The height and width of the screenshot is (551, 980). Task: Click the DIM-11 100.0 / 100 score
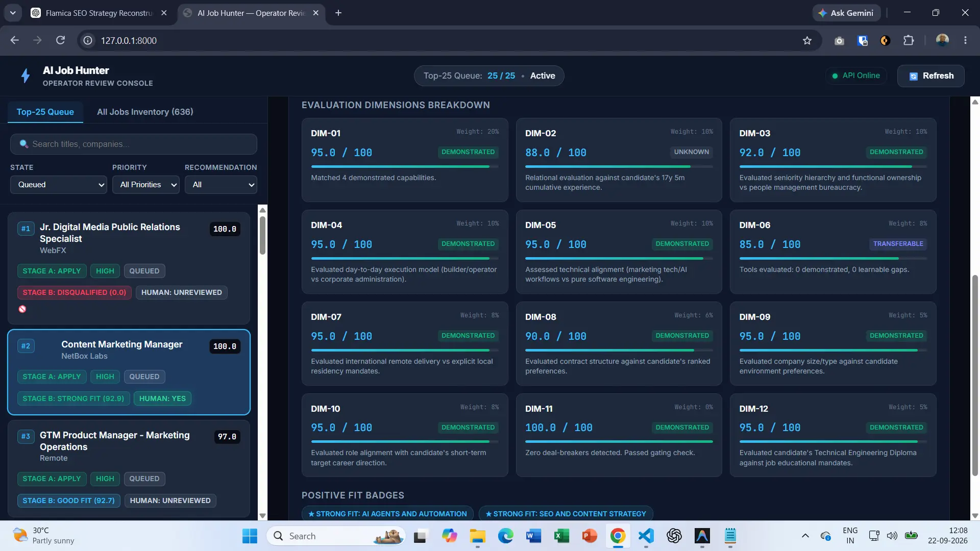tap(558, 428)
